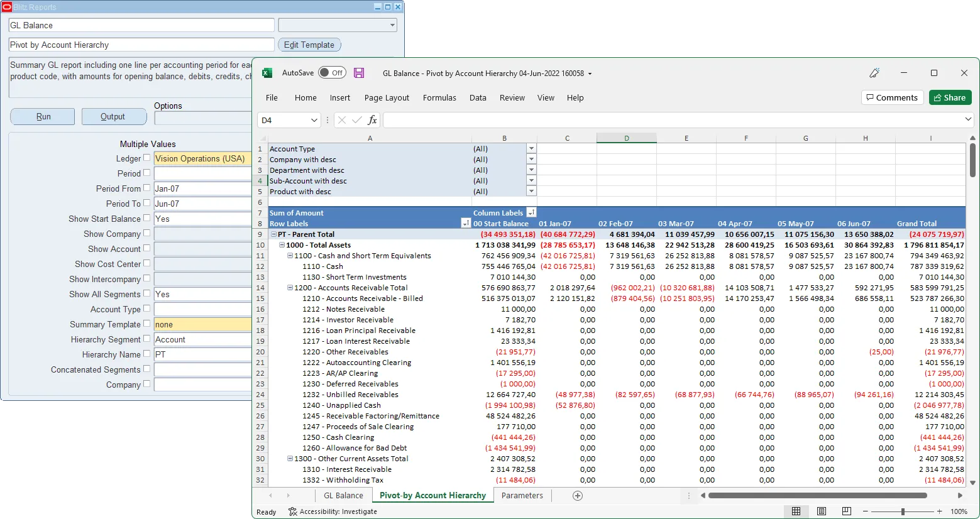Collapse the 1000 - Total Assets group

pos(282,245)
